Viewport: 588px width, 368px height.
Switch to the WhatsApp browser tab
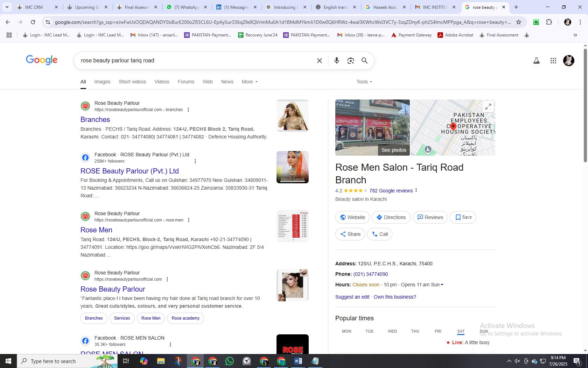coord(187,7)
